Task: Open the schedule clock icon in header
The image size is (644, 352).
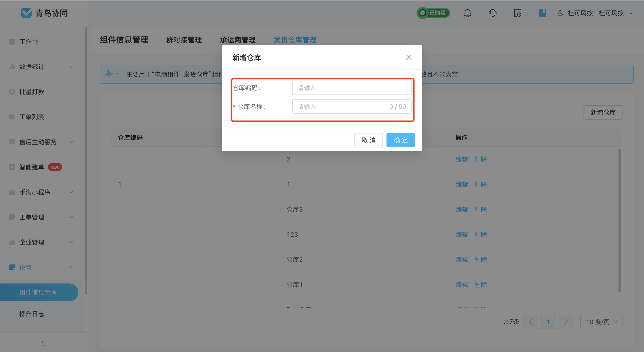Action: (517, 13)
